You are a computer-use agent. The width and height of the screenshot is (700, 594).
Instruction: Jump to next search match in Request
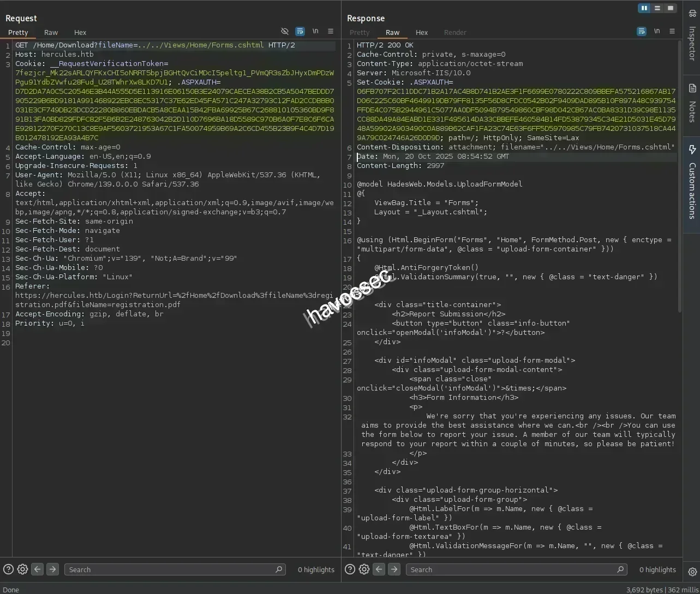pyautogui.click(x=52, y=569)
